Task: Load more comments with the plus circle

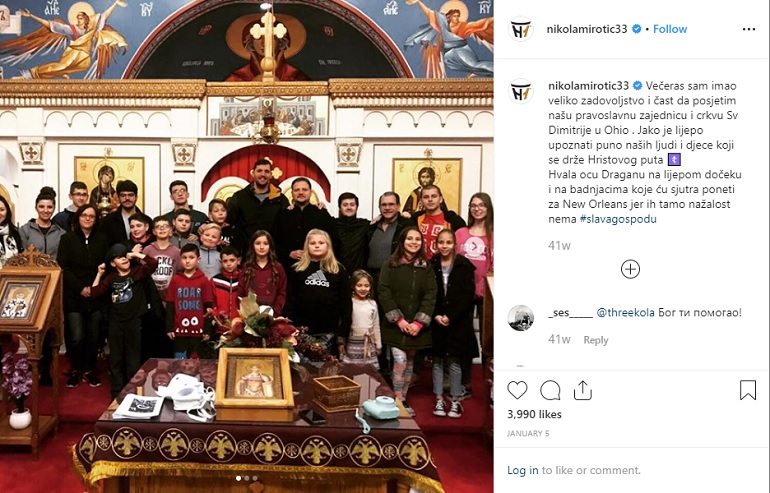Action: (x=630, y=269)
